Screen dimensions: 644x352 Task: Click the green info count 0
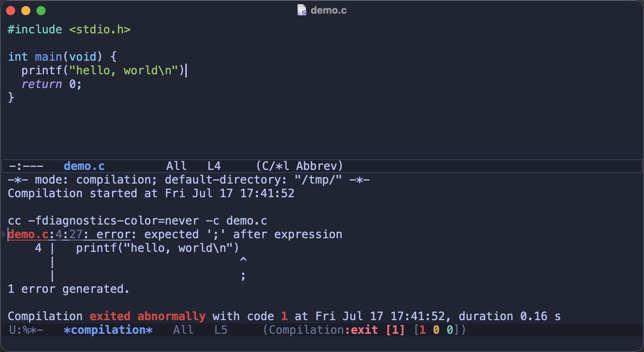pos(450,330)
